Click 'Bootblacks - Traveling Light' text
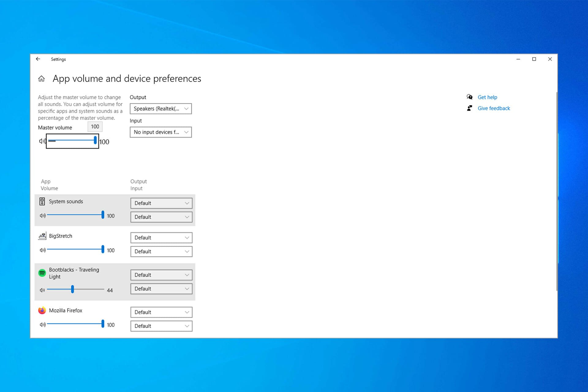Image resolution: width=588 pixels, height=392 pixels. coord(74,273)
